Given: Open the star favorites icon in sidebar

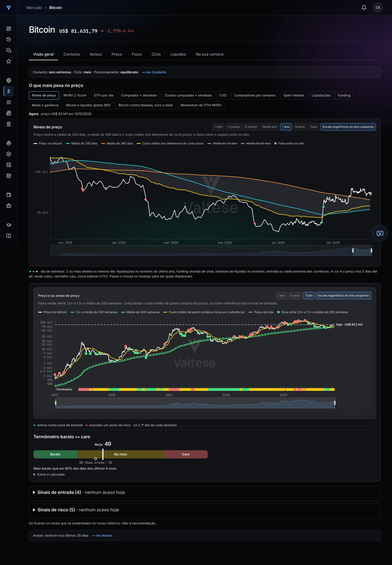Looking at the screenshot, I should [9, 61].
